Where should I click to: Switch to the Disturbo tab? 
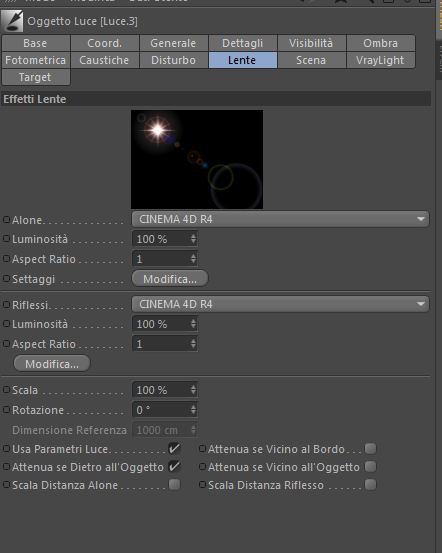pyautogui.click(x=173, y=60)
